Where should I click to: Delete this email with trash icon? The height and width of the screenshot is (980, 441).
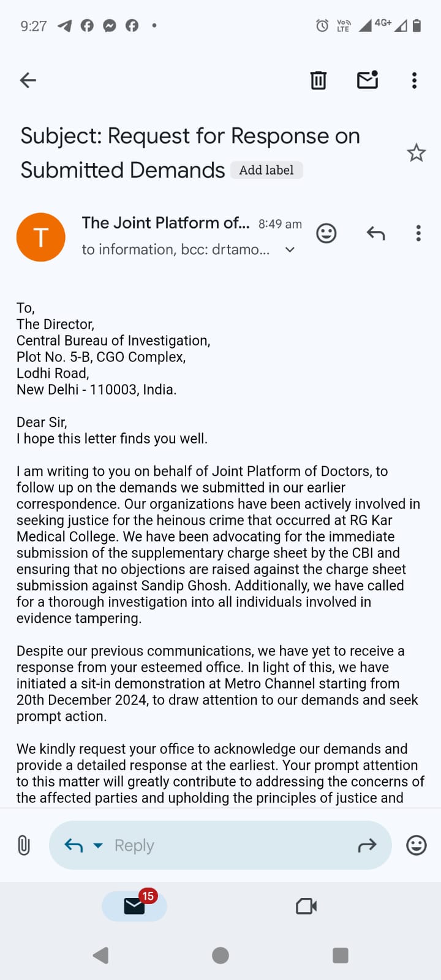tap(318, 80)
